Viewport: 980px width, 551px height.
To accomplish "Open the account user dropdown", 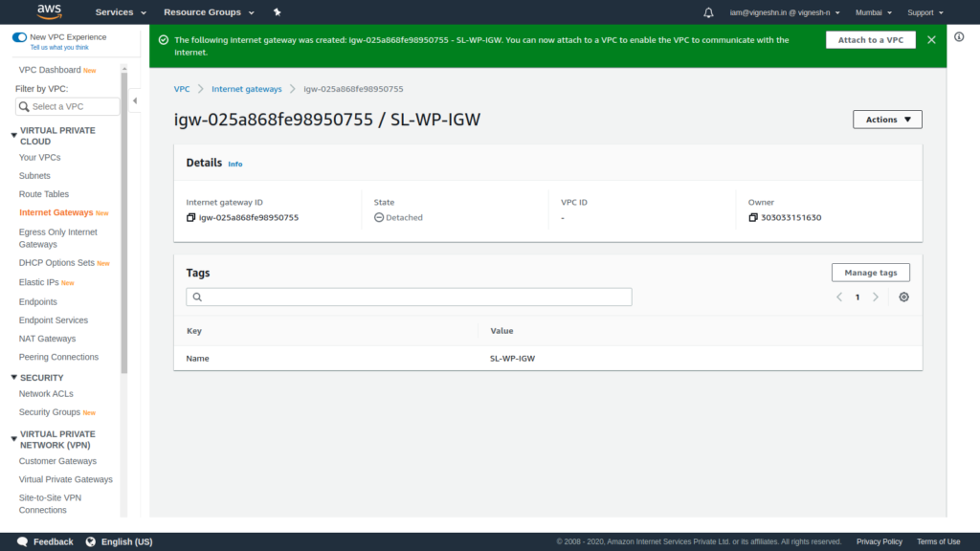I will [785, 12].
